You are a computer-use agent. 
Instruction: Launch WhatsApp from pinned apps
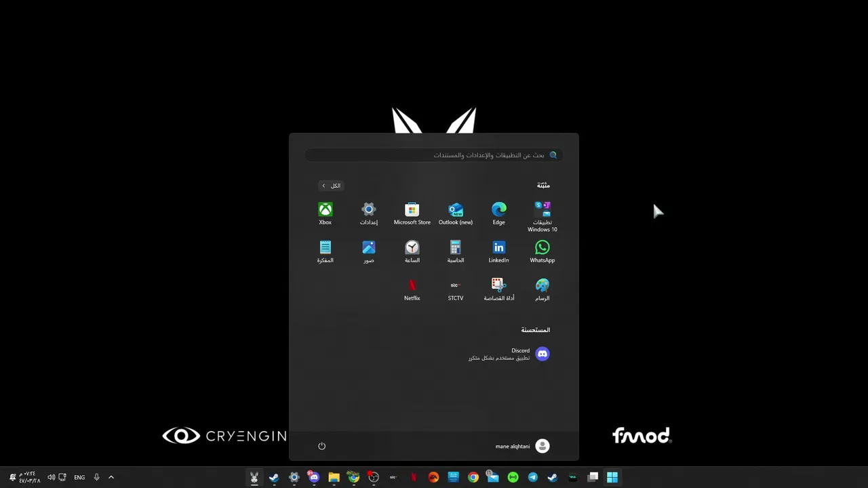pos(542,251)
